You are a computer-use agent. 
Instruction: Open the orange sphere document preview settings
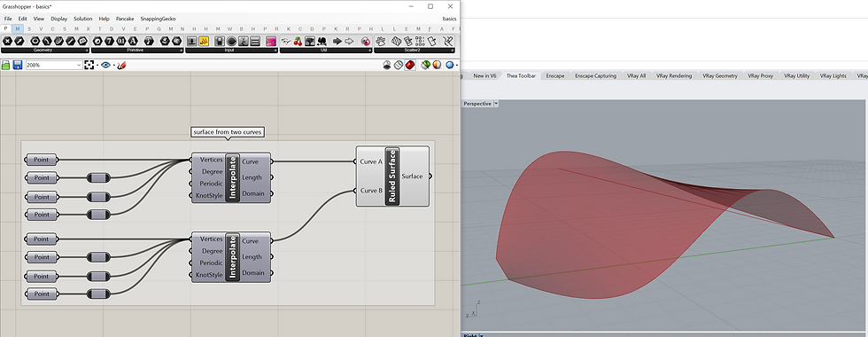(437, 65)
